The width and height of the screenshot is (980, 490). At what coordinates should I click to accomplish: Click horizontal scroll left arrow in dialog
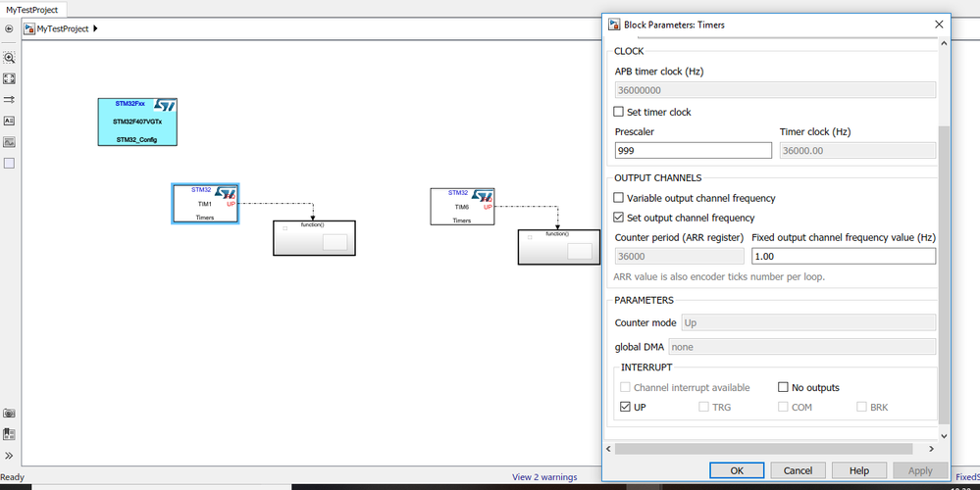pos(607,448)
